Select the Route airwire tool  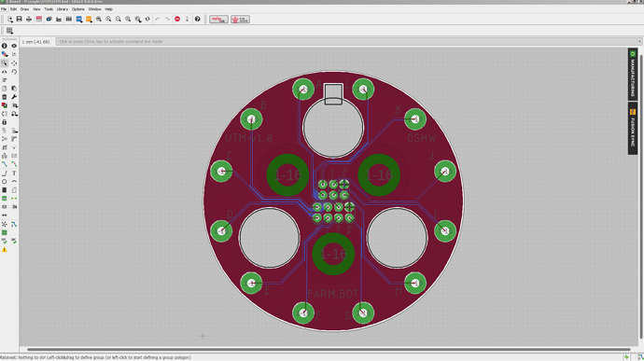[5, 164]
